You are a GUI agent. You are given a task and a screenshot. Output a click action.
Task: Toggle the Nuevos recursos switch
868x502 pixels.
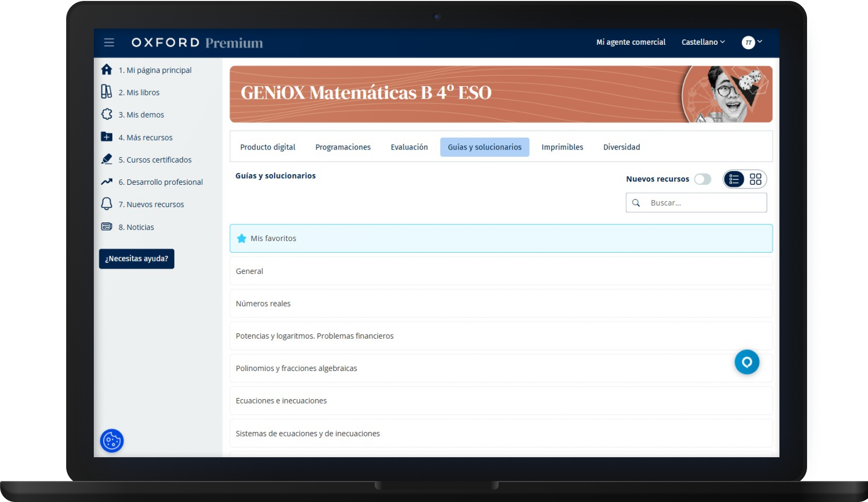click(703, 179)
